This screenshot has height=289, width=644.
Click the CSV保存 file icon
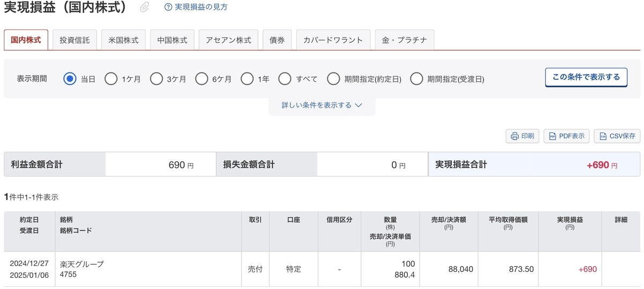[604, 136]
